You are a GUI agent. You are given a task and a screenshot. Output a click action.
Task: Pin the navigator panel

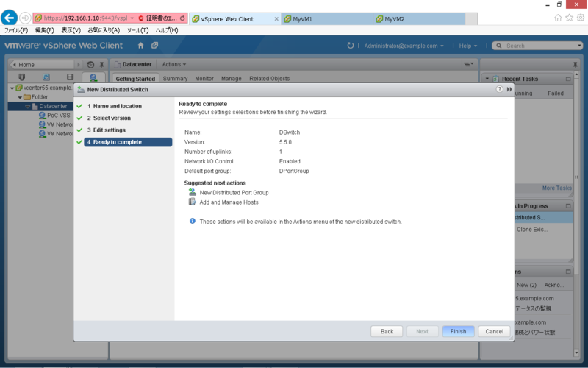(101, 65)
